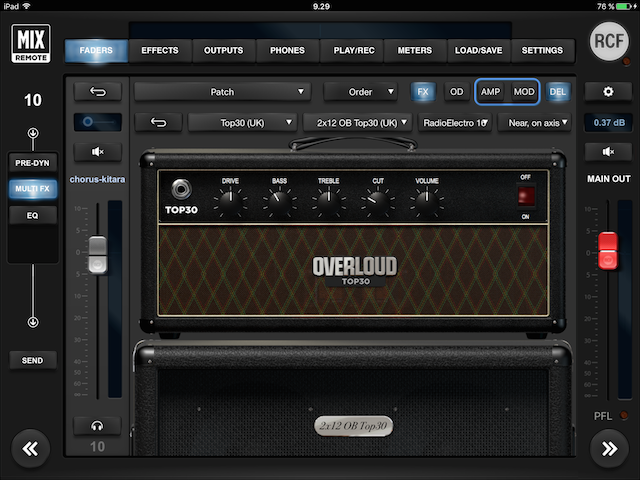This screenshot has width=640, height=480.
Task: Click the MAIN OUT label
Action: tap(609, 179)
